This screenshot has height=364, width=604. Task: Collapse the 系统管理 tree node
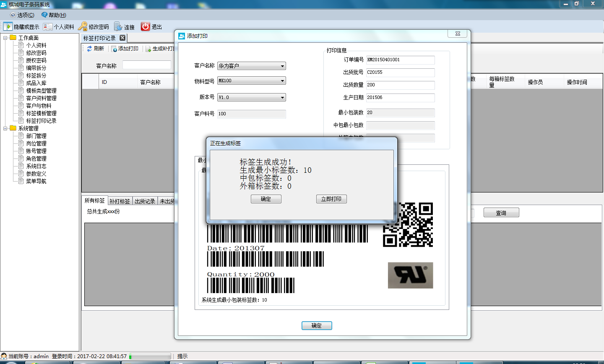(x=5, y=128)
